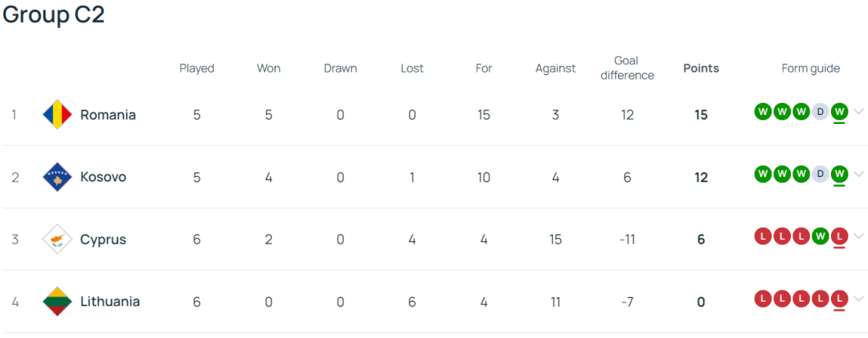Click the Lithuania flag icon
Screen dimensions: 868x338
coord(58,302)
